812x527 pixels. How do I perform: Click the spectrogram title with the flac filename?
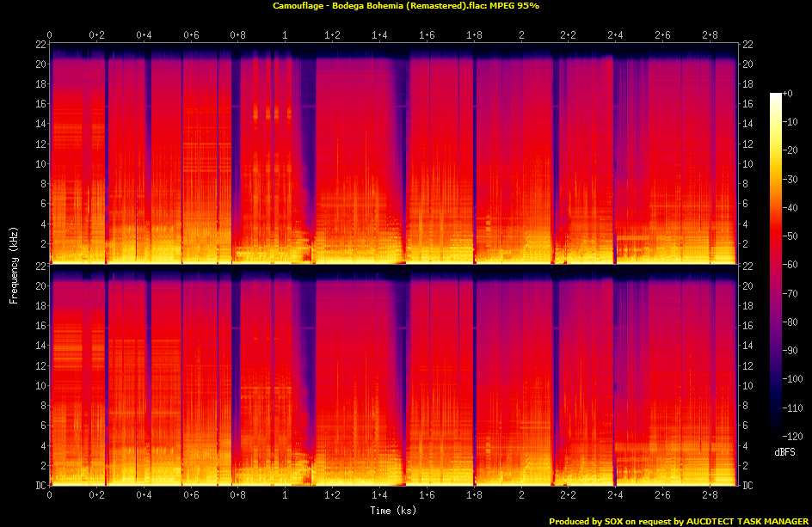click(x=406, y=6)
